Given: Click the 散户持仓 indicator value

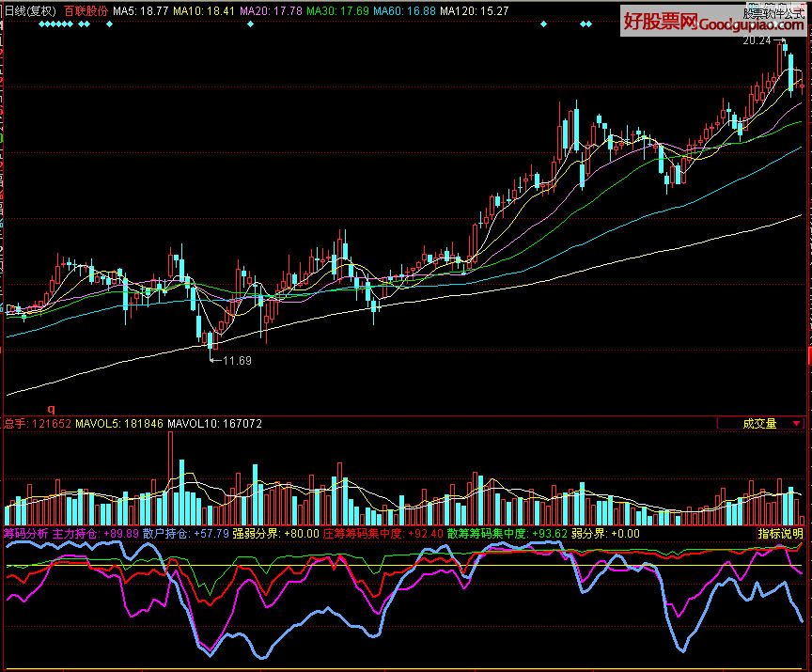Looking at the screenshot, I should [x=211, y=533].
